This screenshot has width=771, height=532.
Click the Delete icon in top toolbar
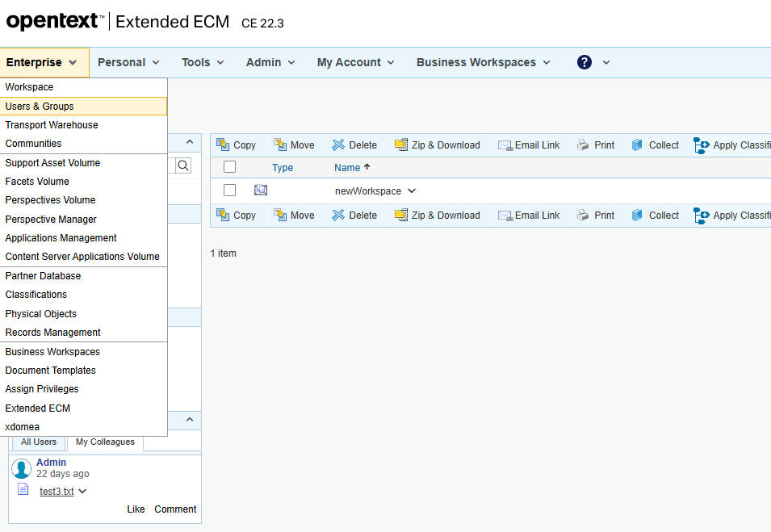338,145
